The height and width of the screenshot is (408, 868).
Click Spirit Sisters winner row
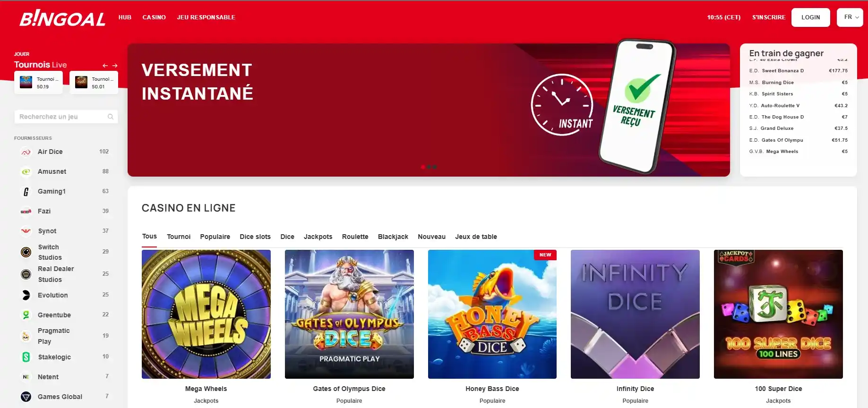pyautogui.click(x=798, y=94)
